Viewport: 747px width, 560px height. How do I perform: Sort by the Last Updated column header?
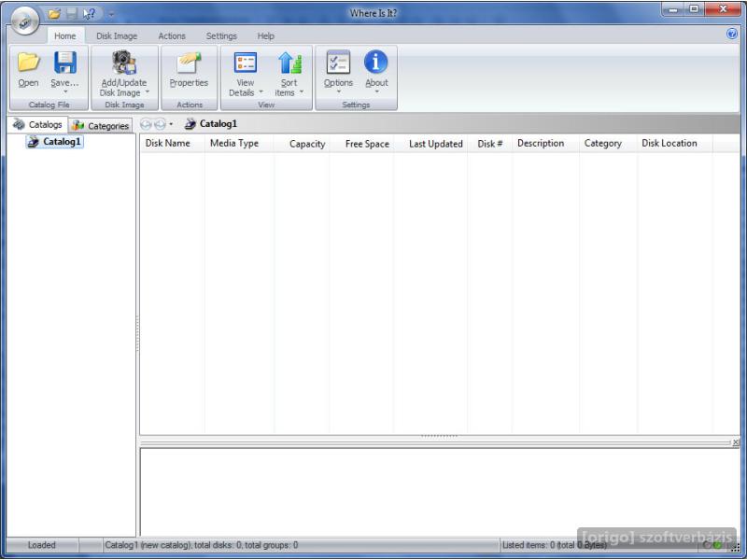point(430,144)
